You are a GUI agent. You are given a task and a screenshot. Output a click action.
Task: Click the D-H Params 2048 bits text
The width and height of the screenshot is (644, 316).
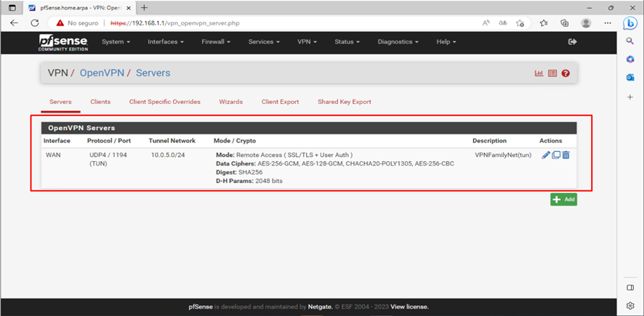point(249,181)
